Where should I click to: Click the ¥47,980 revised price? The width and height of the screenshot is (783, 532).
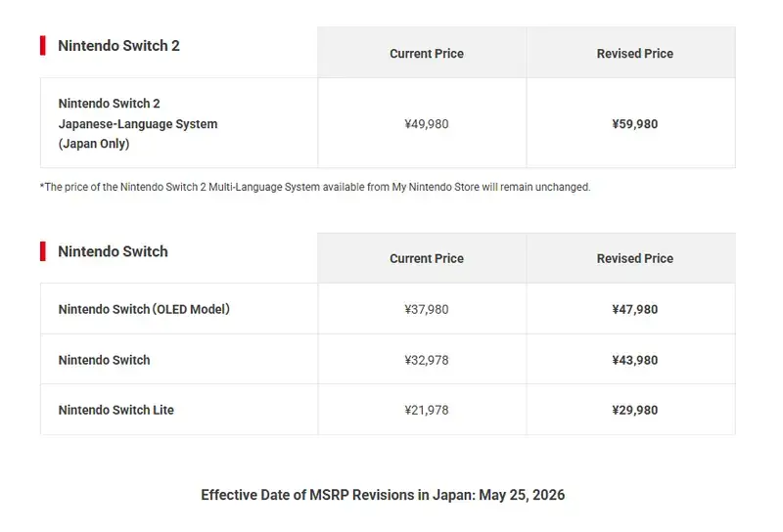634,309
